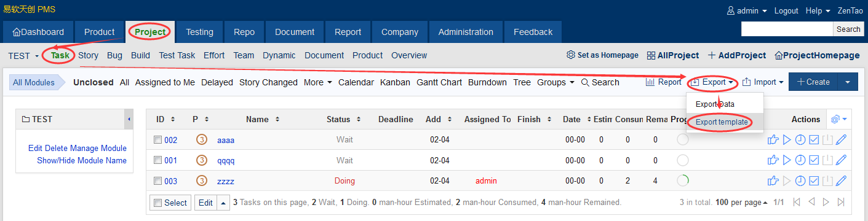This screenshot has width=868, height=221.
Task: Click the search input field at top
Action: tap(787, 29)
